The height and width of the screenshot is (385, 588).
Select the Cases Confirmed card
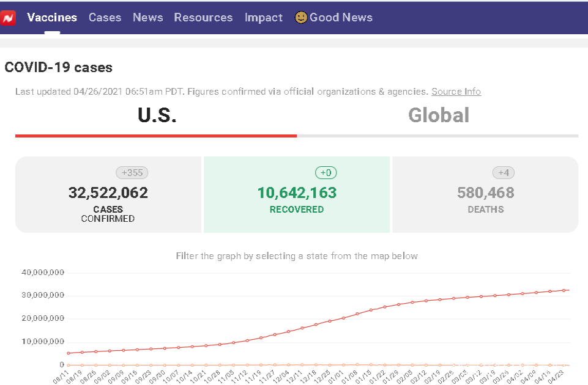pyautogui.click(x=108, y=195)
